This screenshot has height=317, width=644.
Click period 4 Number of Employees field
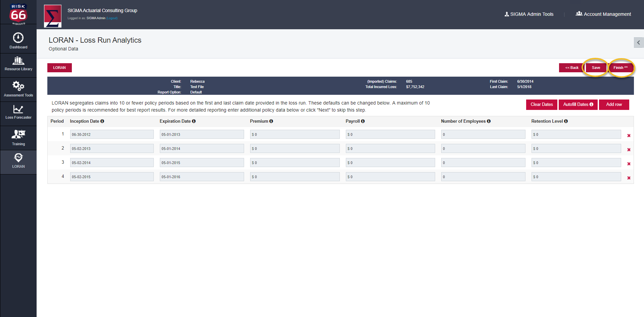point(483,177)
